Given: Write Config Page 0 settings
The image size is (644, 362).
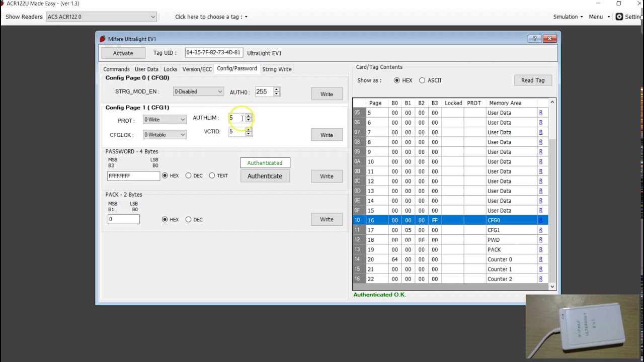Looking at the screenshot, I should click(x=327, y=94).
